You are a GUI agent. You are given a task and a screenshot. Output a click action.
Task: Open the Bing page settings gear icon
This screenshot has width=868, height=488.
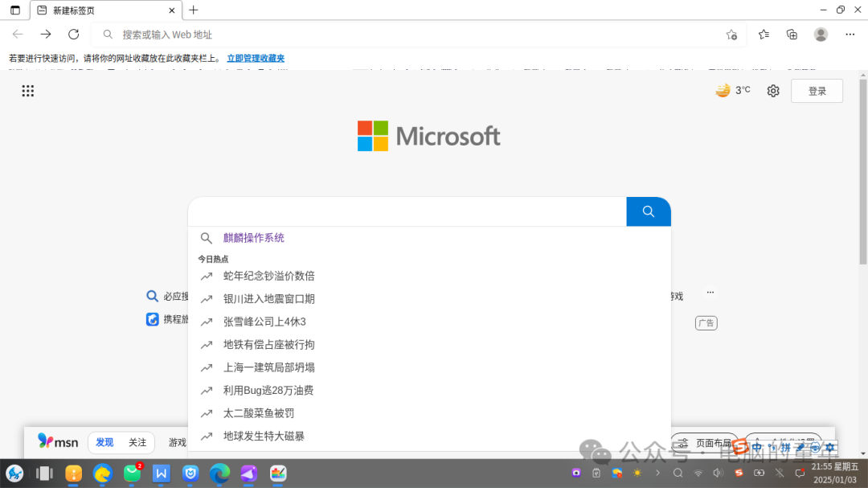[x=772, y=91]
